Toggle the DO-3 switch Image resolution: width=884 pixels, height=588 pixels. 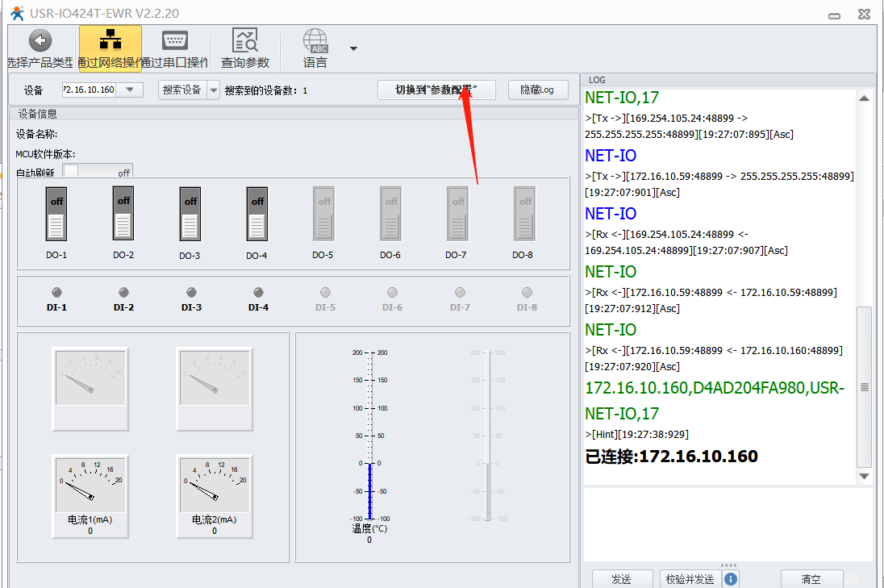click(x=190, y=214)
